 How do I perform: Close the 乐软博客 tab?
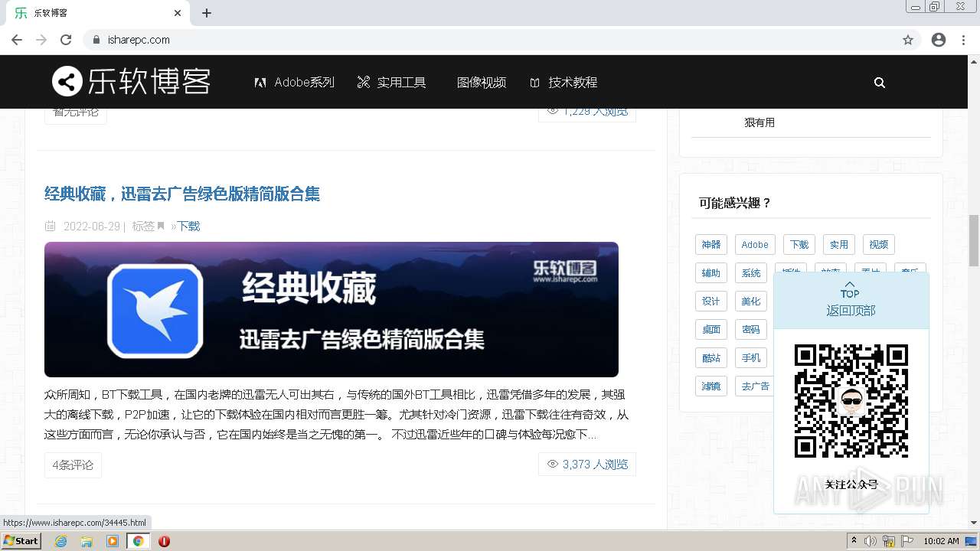(x=178, y=13)
